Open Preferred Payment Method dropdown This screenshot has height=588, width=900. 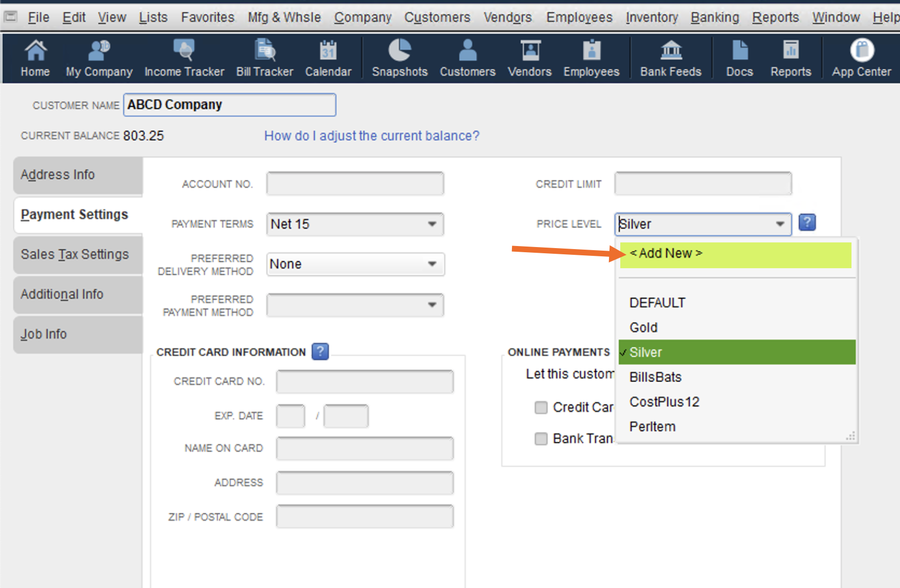tap(432, 305)
